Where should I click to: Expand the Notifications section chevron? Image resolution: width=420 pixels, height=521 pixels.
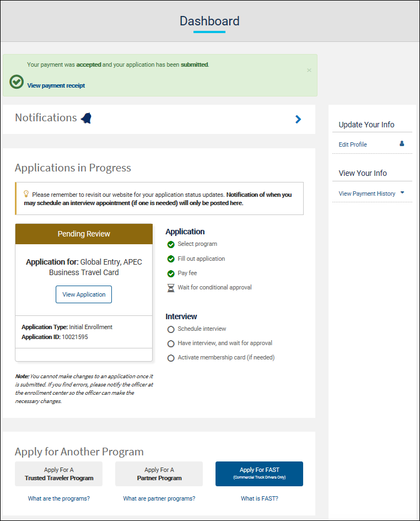click(x=298, y=119)
